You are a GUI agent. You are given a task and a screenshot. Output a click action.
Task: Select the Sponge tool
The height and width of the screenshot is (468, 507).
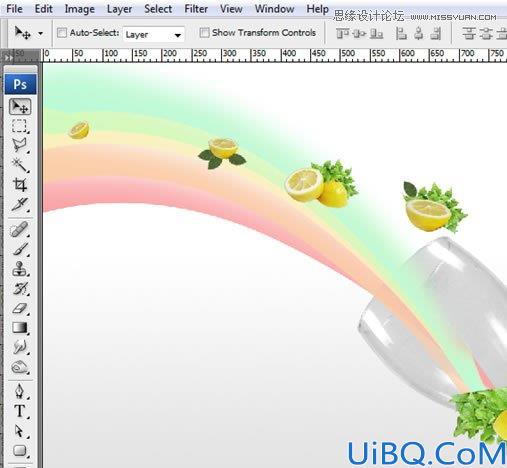point(19,367)
